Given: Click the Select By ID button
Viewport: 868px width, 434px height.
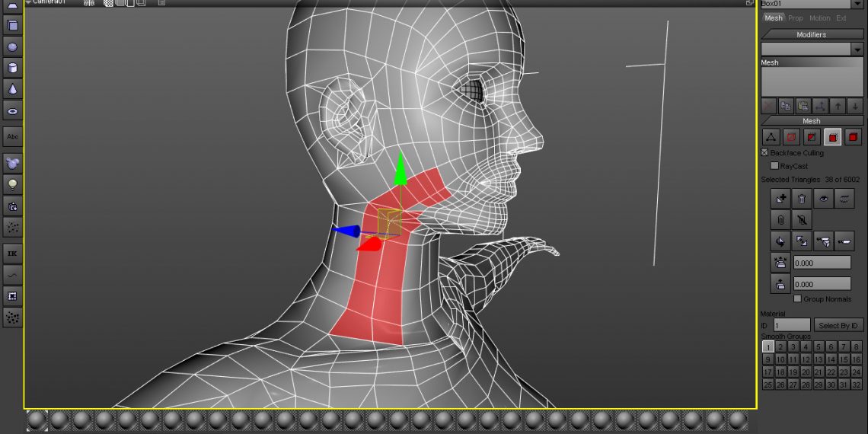Looking at the screenshot, I should (838, 325).
